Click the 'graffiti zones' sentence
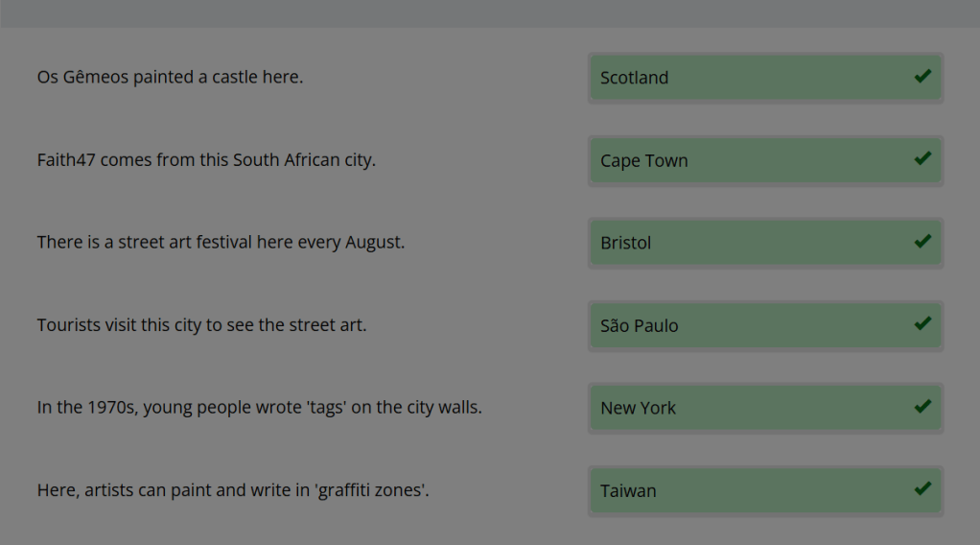Viewport: 980px width, 545px height. click(x=233, y=489)
